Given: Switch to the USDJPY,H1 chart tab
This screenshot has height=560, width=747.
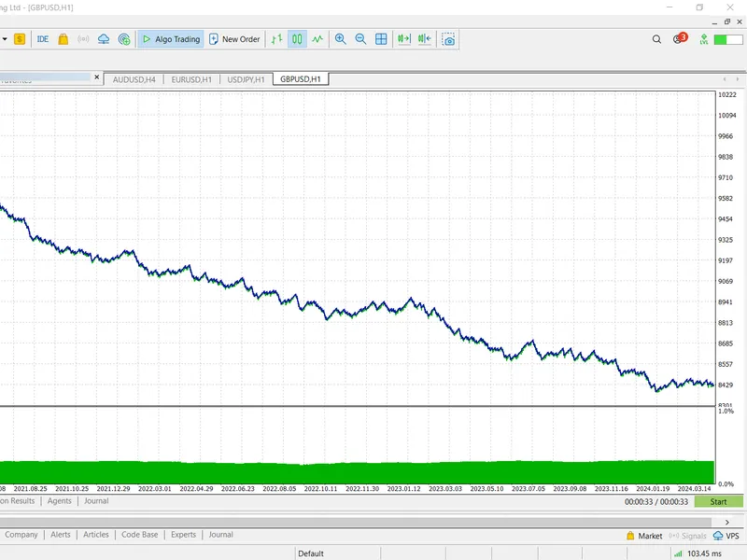Looking at the screenshot, I should pyautogui.click(x=246, y=79).
